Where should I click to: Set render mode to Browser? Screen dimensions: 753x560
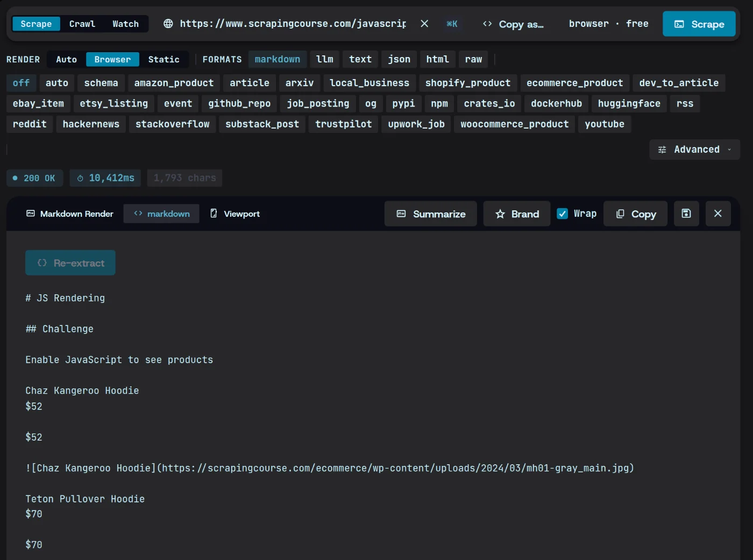pos(112,59)
